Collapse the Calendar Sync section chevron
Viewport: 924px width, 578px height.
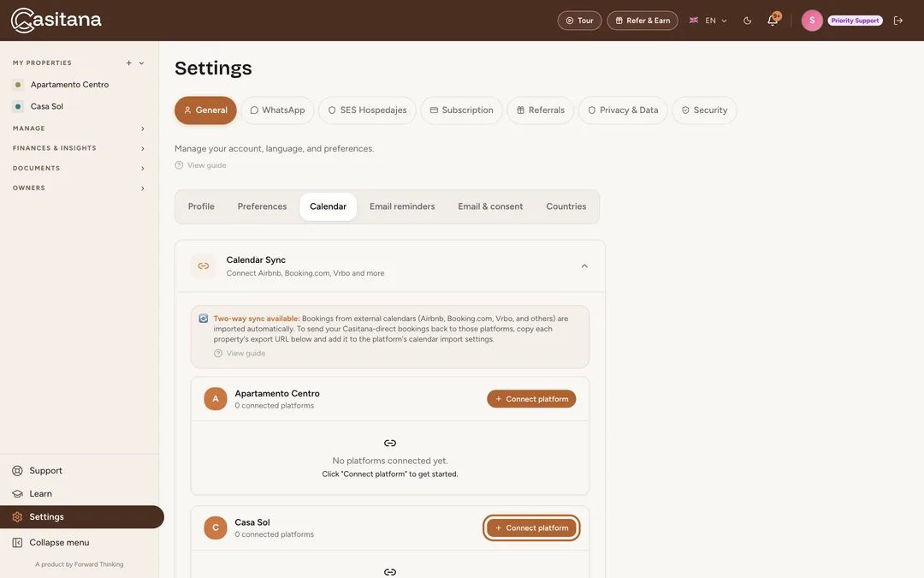(x=584, y=266)
